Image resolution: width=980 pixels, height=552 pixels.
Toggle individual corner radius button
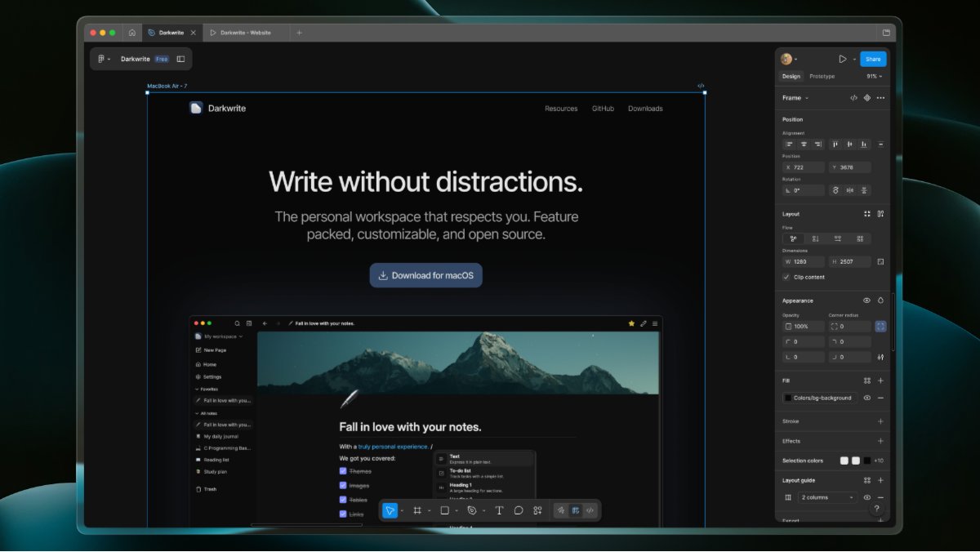coord(880,327)
